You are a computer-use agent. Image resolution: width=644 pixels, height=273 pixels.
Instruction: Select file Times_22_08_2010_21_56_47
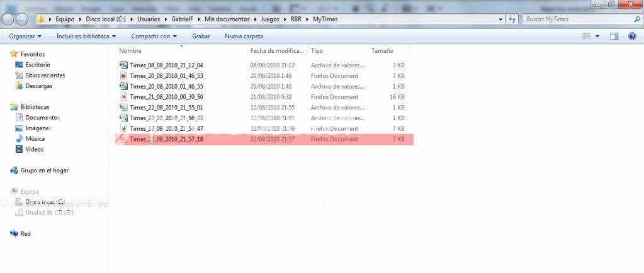[166, 129]
